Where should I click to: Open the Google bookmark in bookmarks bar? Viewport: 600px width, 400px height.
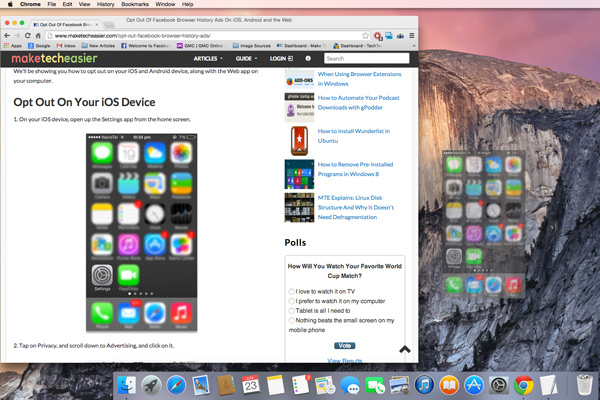click(x=39, y=46)
